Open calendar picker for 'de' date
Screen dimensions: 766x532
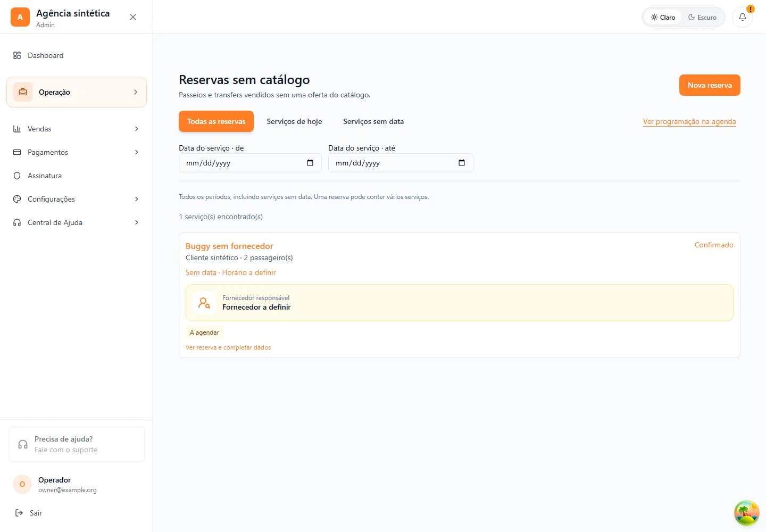pyautogui.click(x=310, y=163)
